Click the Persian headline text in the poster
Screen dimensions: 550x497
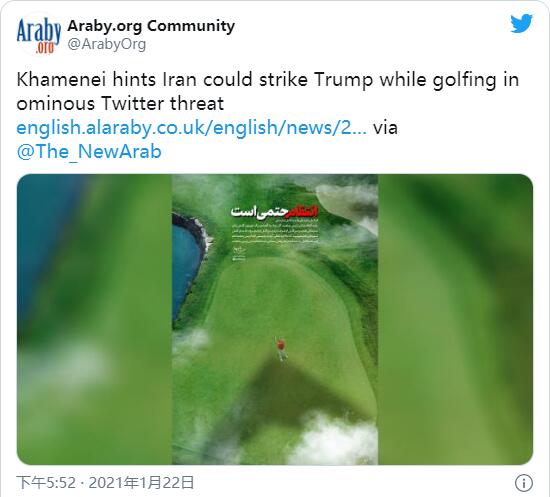[x=274, y=211]
